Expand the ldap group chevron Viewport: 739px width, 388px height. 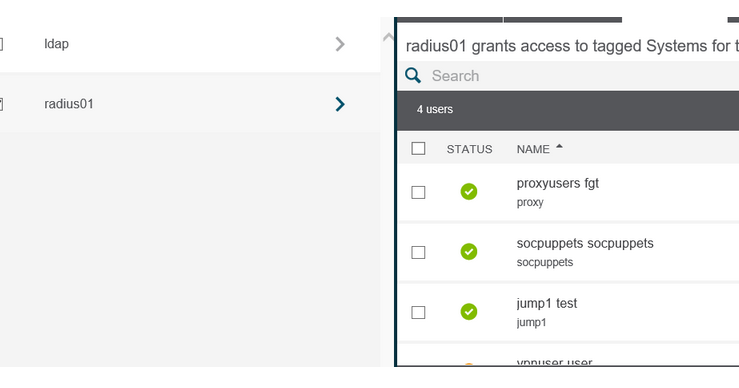[340, 44]
